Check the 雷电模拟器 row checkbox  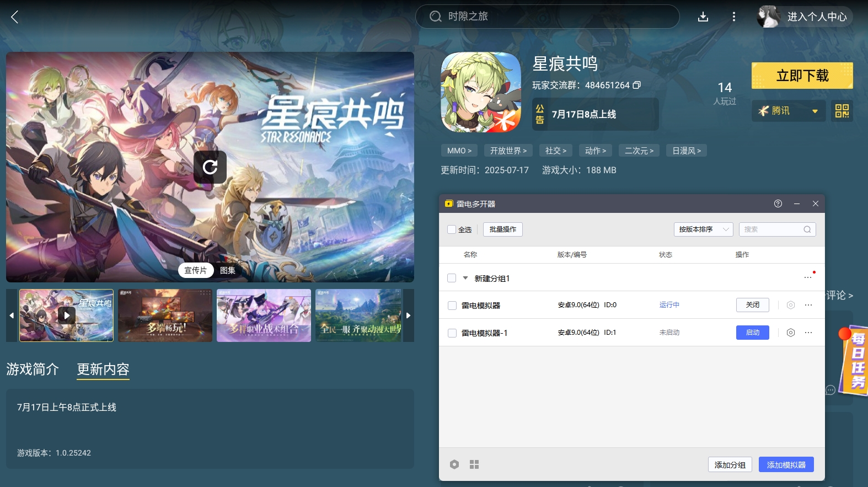[452, 306]
